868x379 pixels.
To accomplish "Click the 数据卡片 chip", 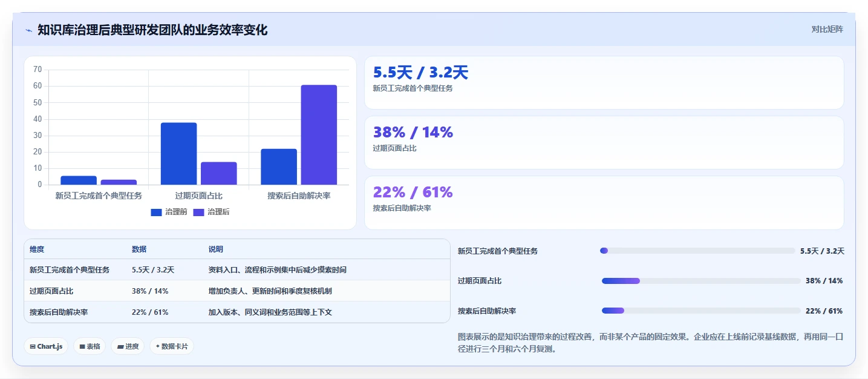I will 172,346.
